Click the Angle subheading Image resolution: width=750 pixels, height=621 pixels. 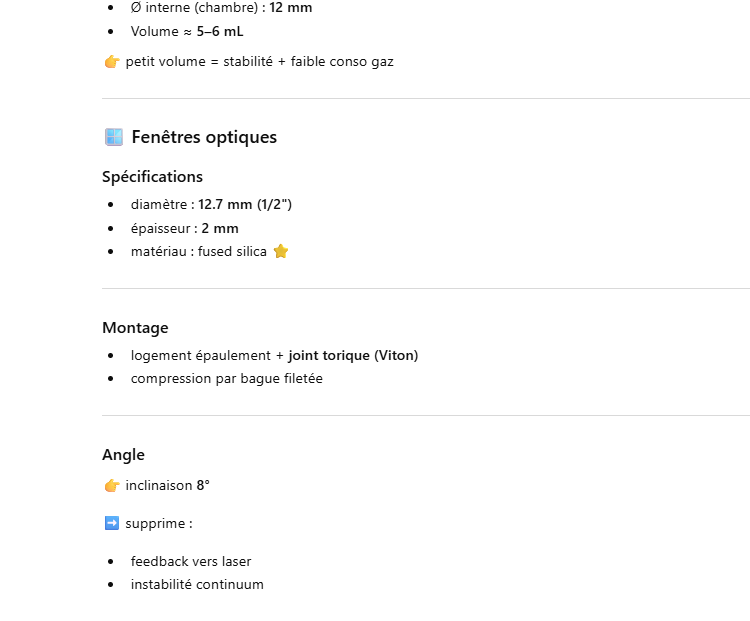coord(123,455)
